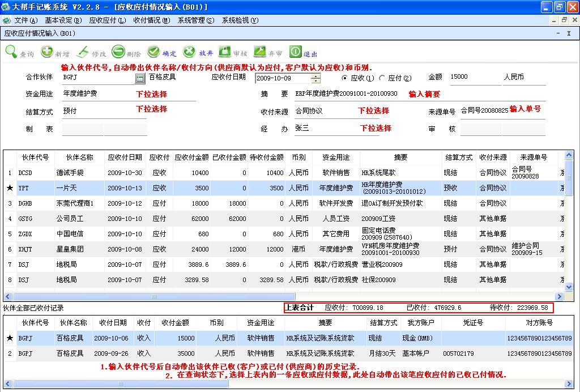This screenshot has height=392, width=580.
Task: Open the partner lookup icon beside BGPJ
Action: click(140, 78)
